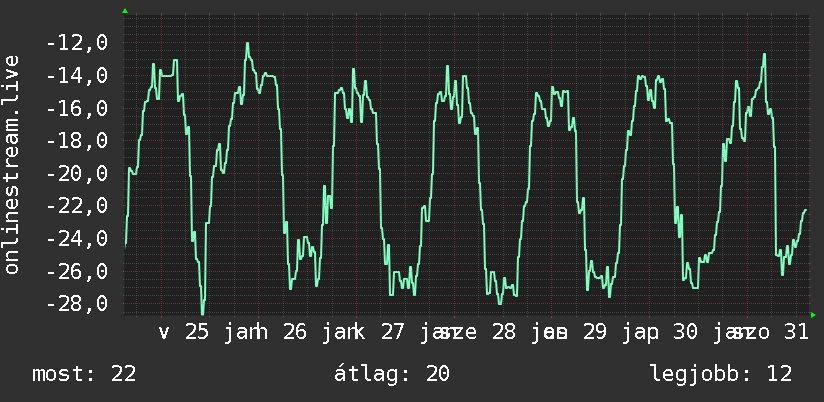Click the -22,0 y-axis label

coord(77,206)
